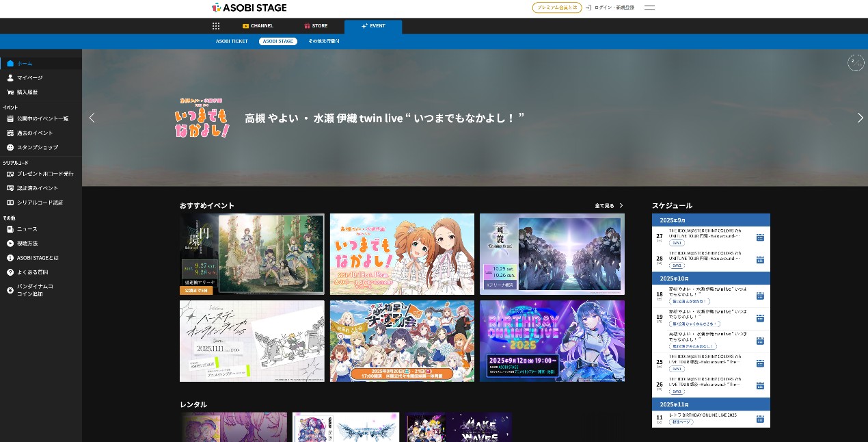Viewport: 868px width, 442px height.
Task: Click the プレミアム会員とは button
Action: click(557, 8)
